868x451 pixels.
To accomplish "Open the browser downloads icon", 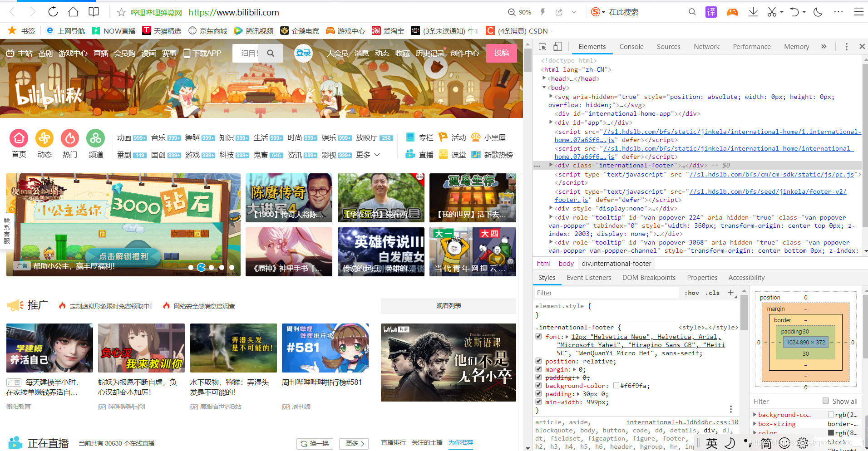I will [753, 12].
